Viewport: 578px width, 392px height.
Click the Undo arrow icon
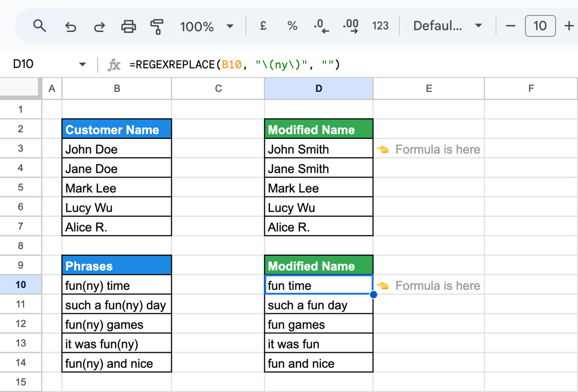(x=70, y=27)
